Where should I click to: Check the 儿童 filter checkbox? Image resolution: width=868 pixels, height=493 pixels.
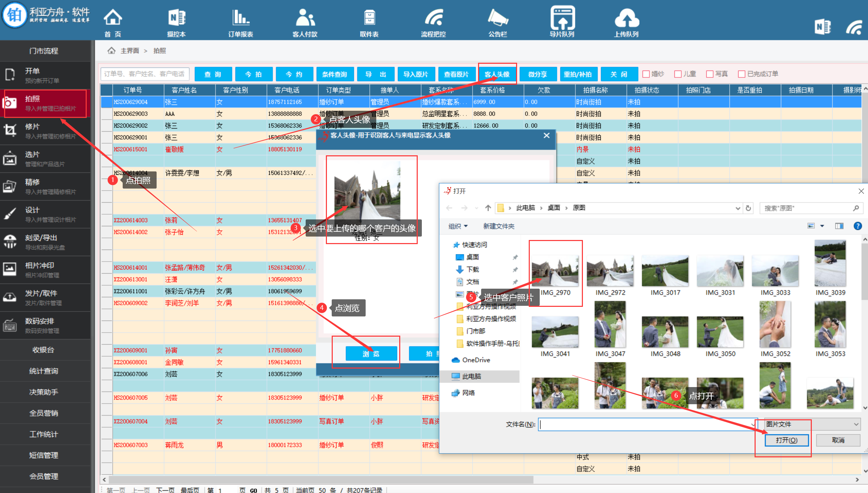point(678,74)
